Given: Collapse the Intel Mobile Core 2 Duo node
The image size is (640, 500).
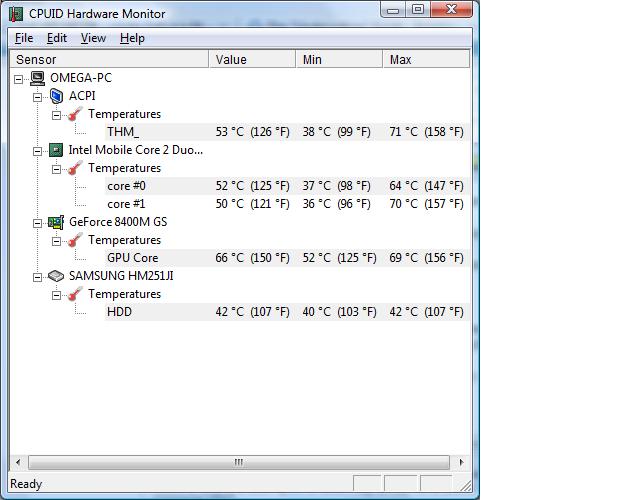Looking at the screenshot, I should pos(38,151).
